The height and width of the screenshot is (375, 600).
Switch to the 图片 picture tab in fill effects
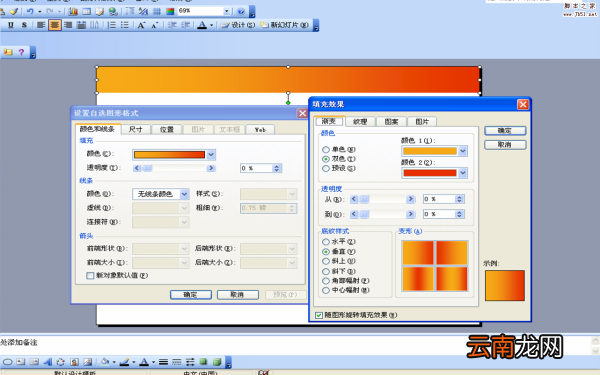[422, 122]
